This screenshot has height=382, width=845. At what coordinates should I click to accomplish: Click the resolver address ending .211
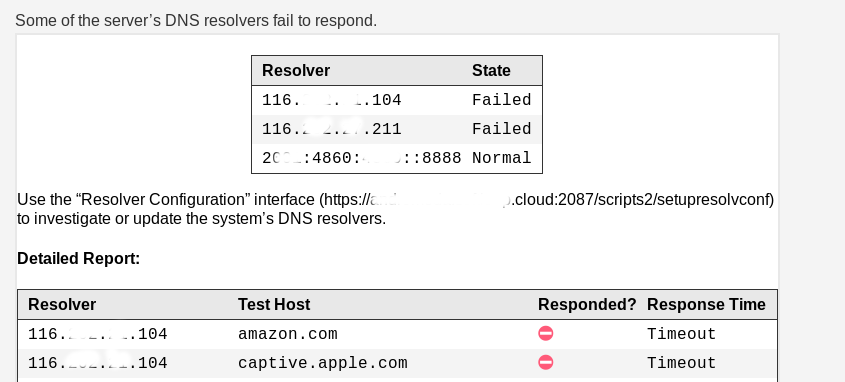pyautogui.click(x=331, y=129)
